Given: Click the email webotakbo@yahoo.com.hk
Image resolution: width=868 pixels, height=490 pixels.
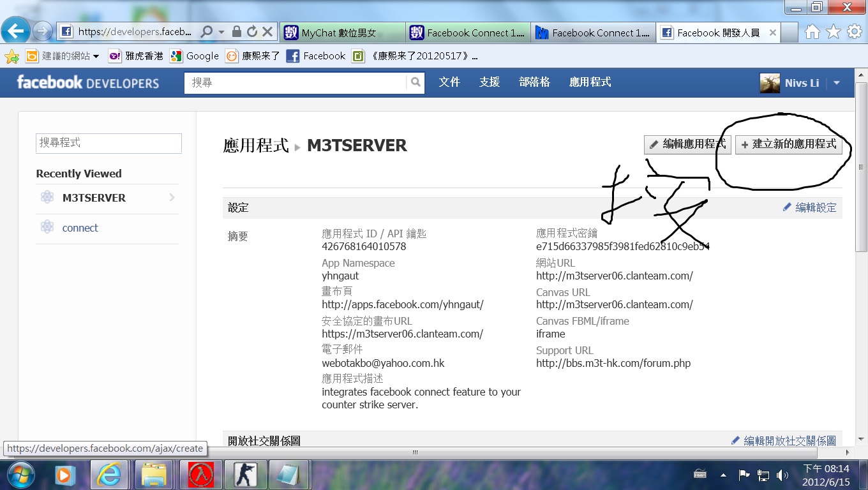Looking at the screenshot, I should 383,363.
